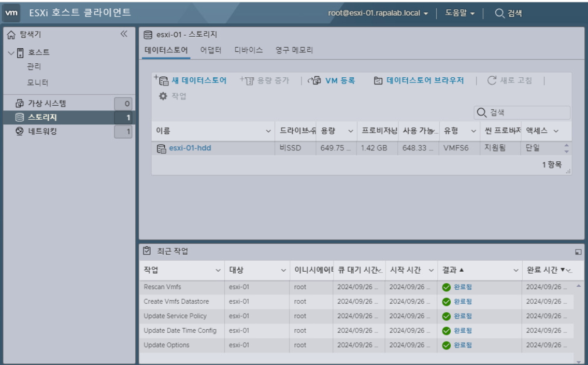Switch to the 디바이스 tab
This screenshot has height=365, width=588.
click(x=249, y=50)
